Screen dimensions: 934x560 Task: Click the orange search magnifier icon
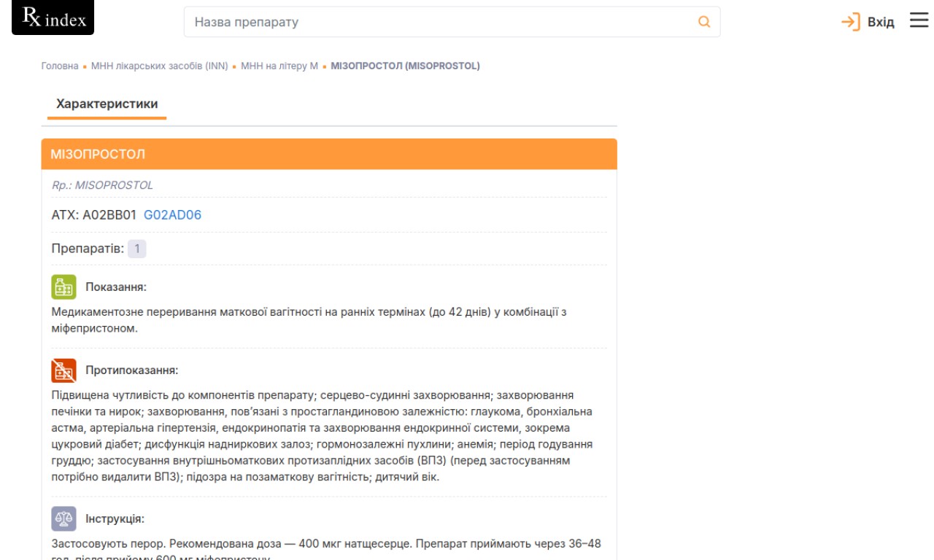coord(704,22)
